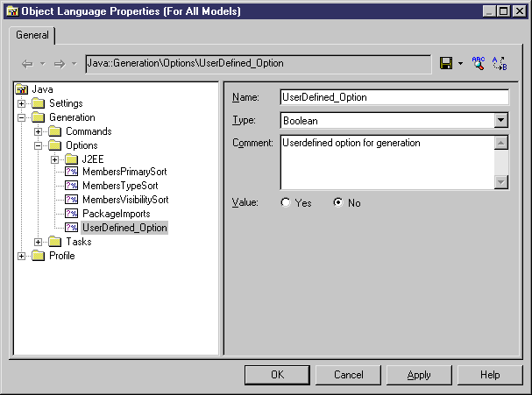Click the Tasks folder icon
The width and height of the screenshot is (532, 395).
(x=54, y=242)
